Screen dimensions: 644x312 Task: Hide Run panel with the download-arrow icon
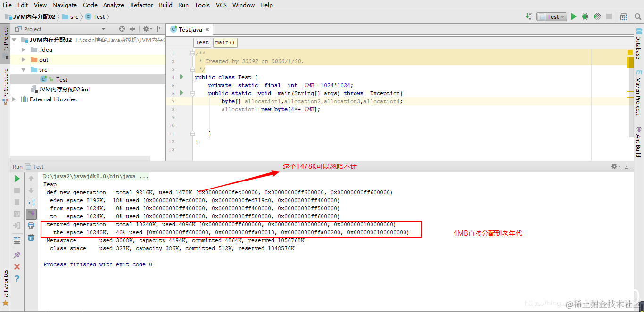pyautogui.click(x=627, y=166)
